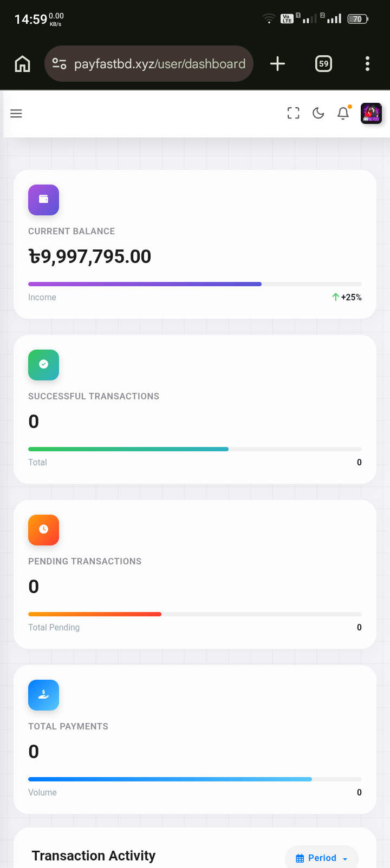Screen dimensions: 390x868
Task: Click the Transaction Activity heading
Action: click(x=94, y=856)
